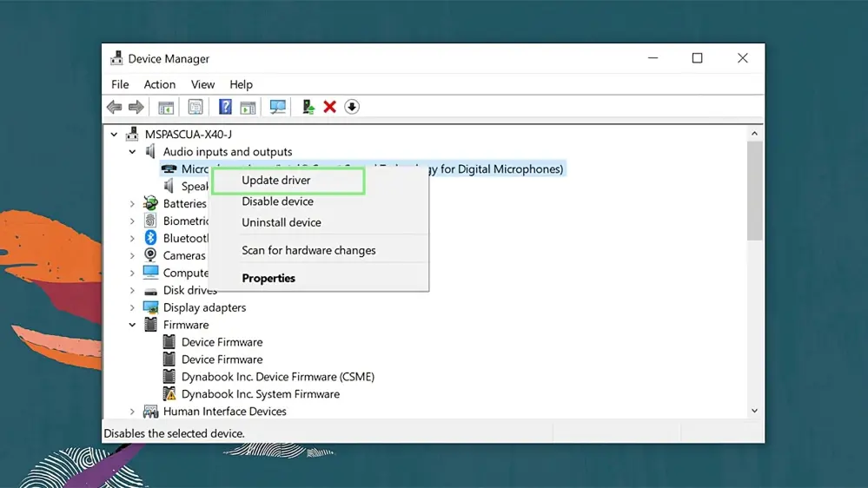Collapse the Firmware category
The image size is (868, 488).
(132, 325)
